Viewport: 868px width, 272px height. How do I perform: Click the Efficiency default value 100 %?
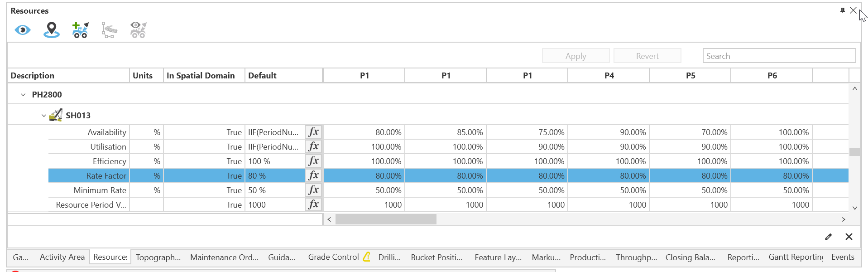[275, 161]
